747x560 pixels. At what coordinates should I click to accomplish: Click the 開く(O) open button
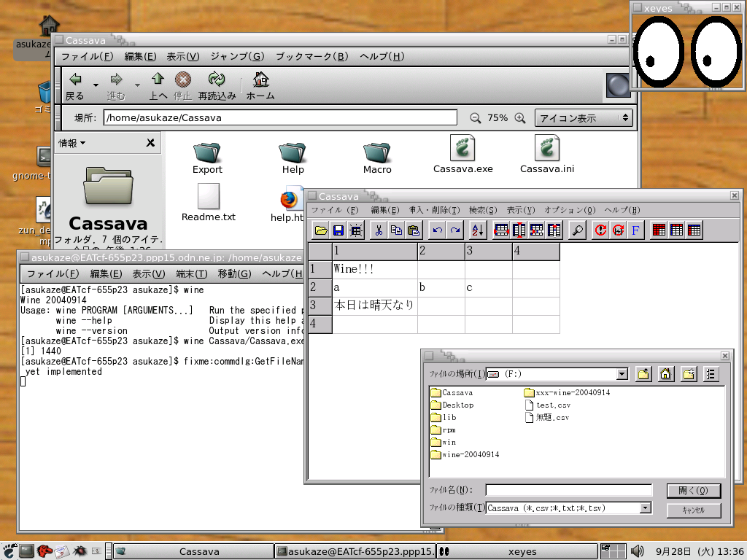click(693, 491)
